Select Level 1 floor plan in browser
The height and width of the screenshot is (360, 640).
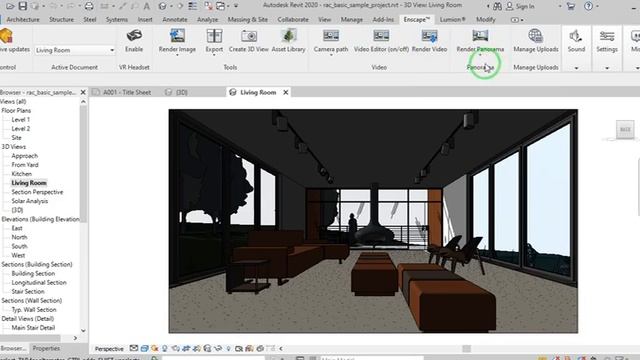[x=20, y=120]
